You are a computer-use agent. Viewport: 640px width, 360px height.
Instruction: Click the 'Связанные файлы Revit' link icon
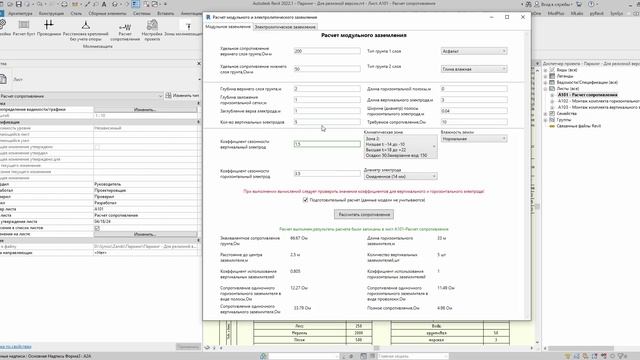[552, 126]
